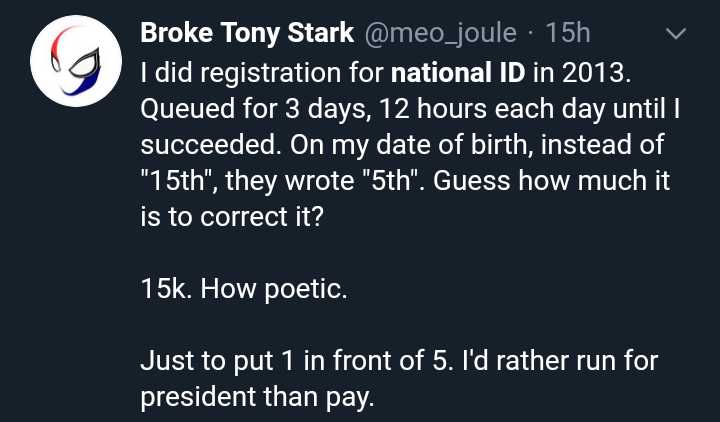Expand the tweet options chevron

click(676, 34)
